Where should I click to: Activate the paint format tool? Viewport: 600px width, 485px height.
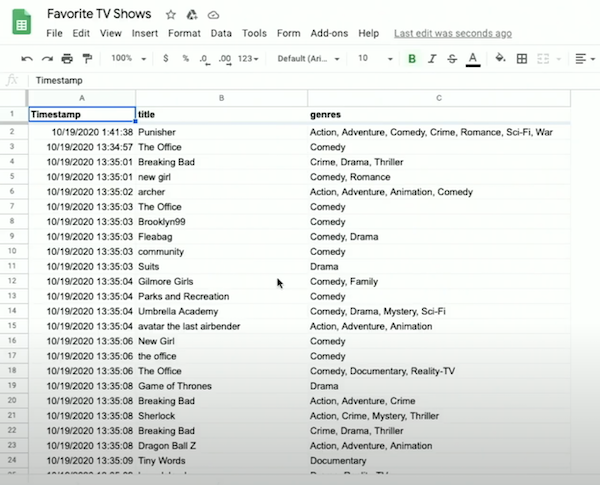(x=87, y=59)
